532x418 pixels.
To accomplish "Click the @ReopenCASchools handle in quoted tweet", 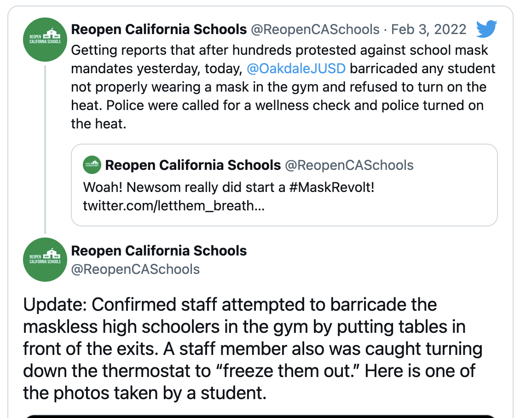I will (x=349, y=165).
